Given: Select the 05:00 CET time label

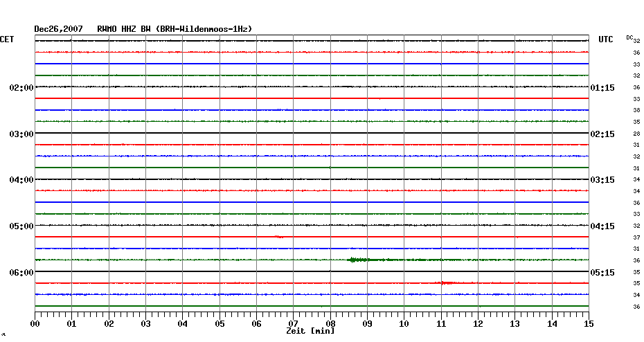Looking at the screenshot, I should tap(21, 226).
